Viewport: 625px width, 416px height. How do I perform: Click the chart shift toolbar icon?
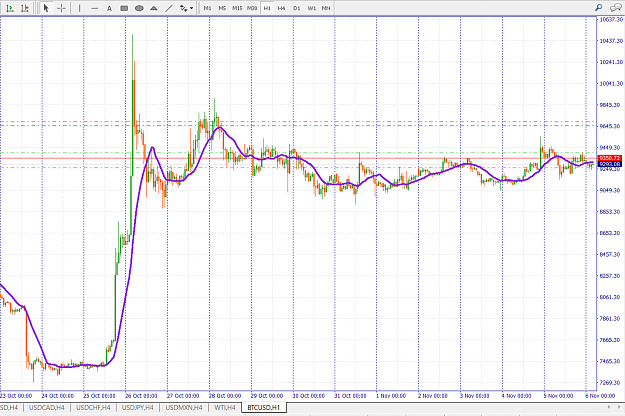tap(25, 8)
